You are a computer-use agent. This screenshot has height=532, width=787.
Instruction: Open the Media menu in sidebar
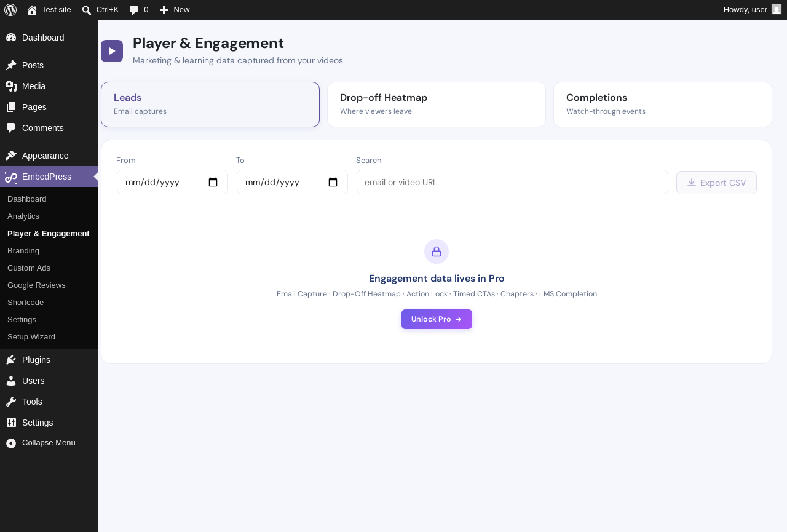tap(49, 86)
